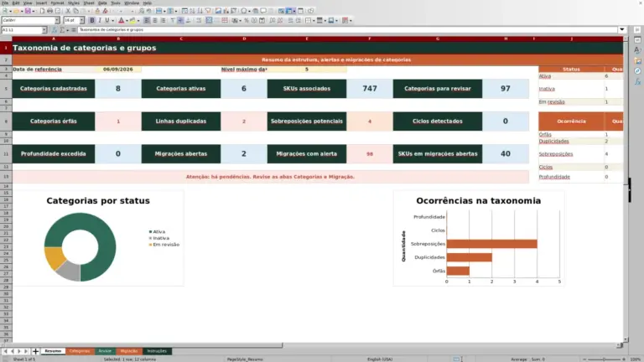Click the Cut icon
Image resolution: width=644 pixels, height=362 pixels.
[68, 11]
